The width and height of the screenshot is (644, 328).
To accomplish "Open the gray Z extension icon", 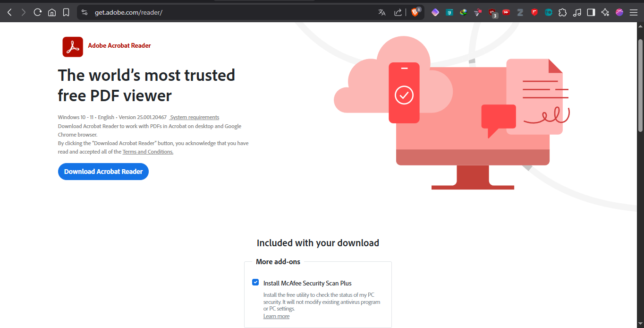I will click(520, 12).
